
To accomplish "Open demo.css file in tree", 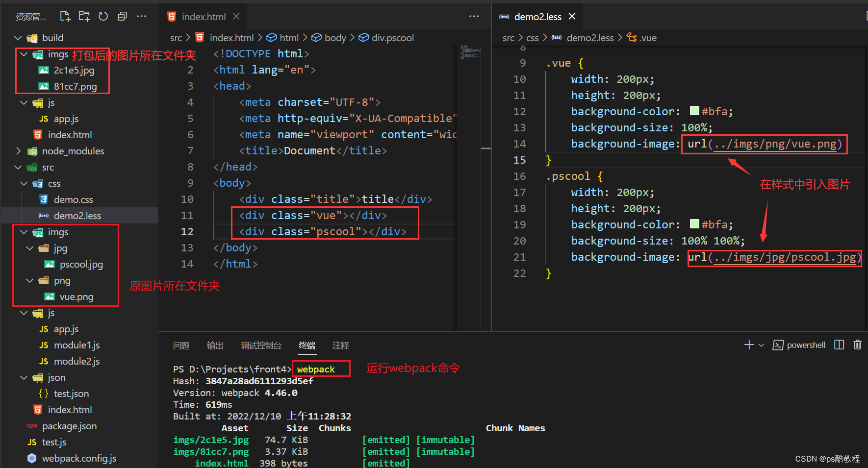I will click(73, 199).
